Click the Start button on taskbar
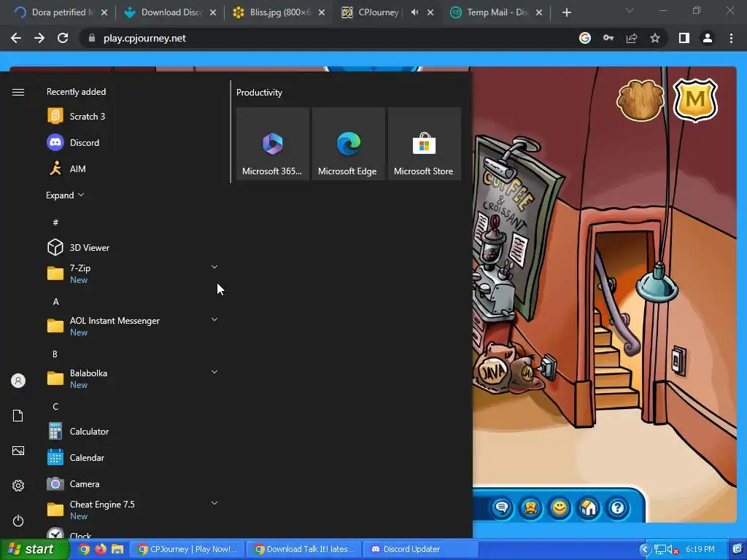Screen dimensions: 747x560 click(34, 549)
